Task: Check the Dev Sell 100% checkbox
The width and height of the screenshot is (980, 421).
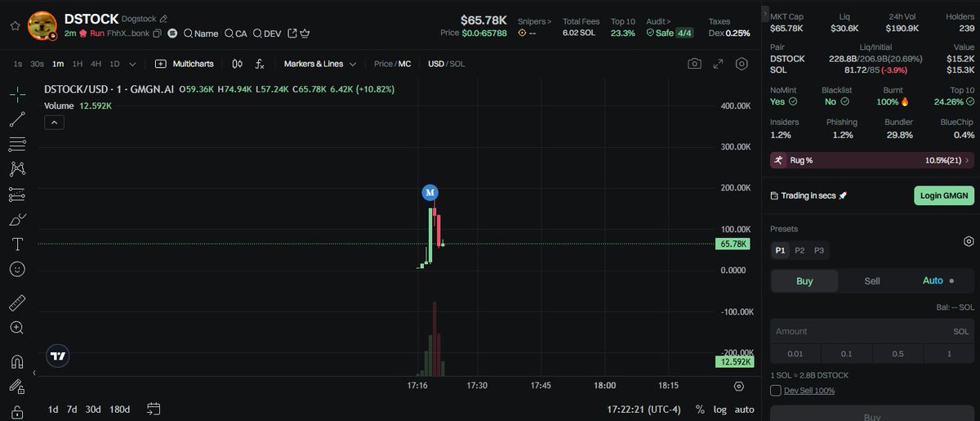Action: [775, 390]
